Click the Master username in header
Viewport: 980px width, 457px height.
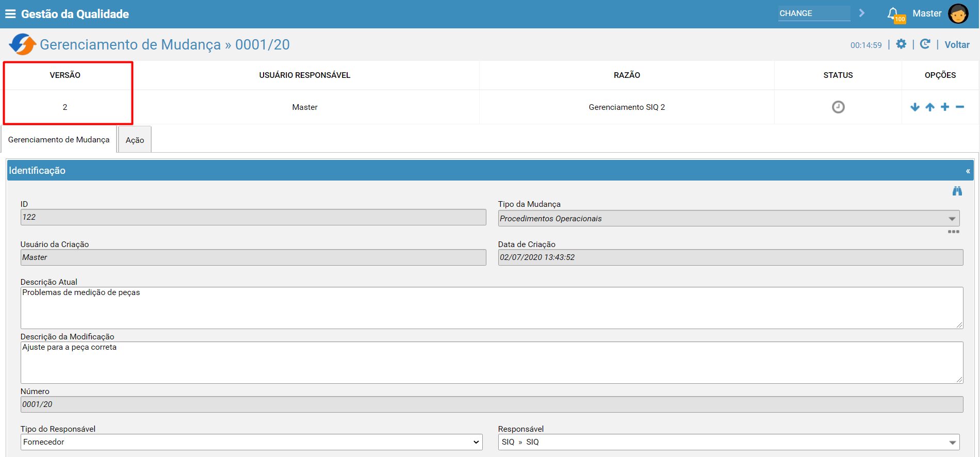pos(927,13)
